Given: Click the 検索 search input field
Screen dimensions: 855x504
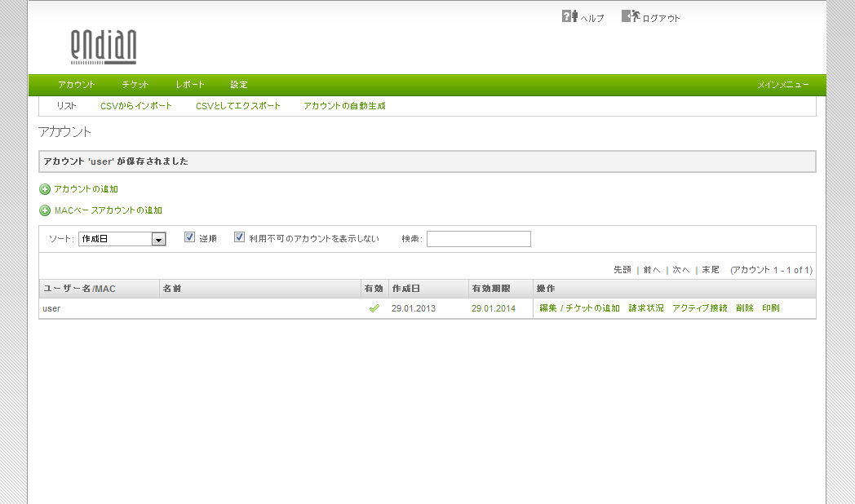Looking at the screenshot, I should tap(479, 239).
